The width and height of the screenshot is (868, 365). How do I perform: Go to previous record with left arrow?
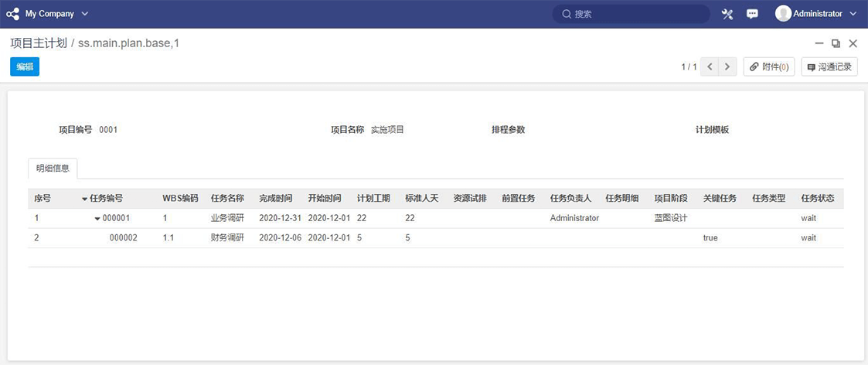pyautogui.click(x=710, y=67)
